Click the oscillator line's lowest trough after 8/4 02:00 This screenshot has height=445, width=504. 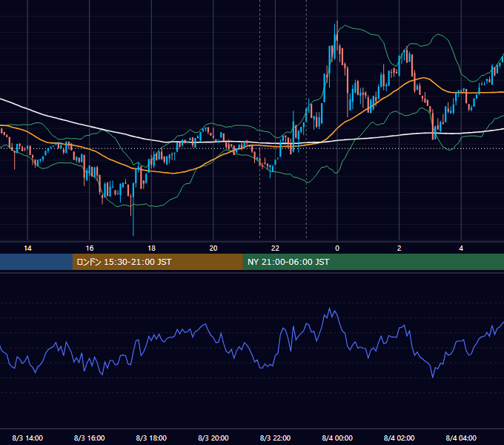click(x=433, y=377)
